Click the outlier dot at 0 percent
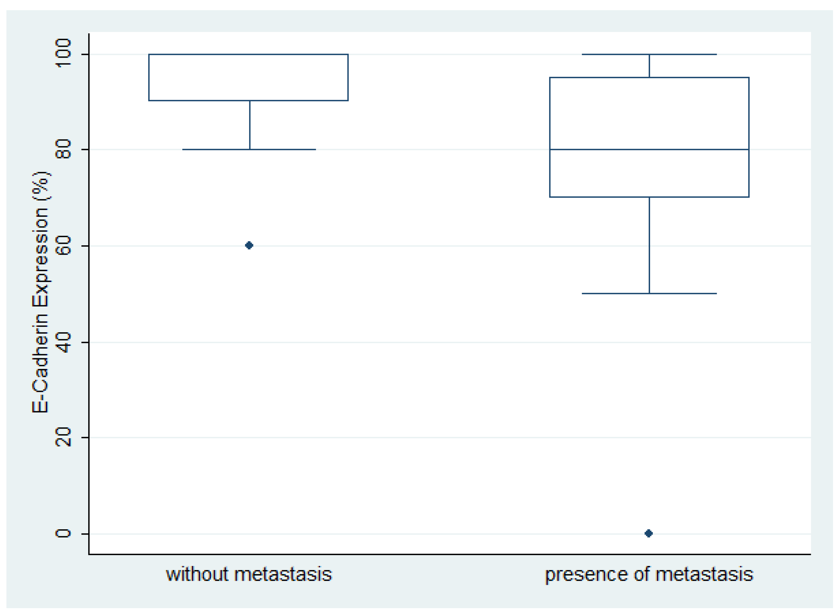The height and width of the screenshot is (616, 840). [x=649, y=534]
